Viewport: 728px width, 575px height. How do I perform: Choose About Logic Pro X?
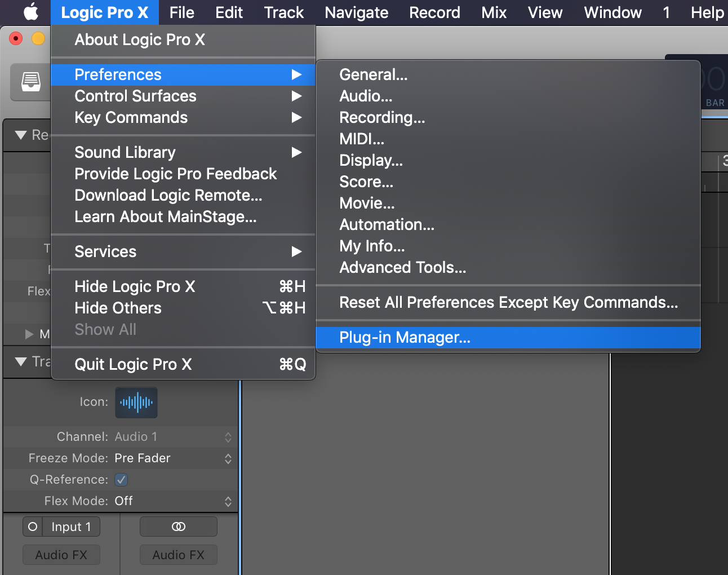[x=183, y=40]
